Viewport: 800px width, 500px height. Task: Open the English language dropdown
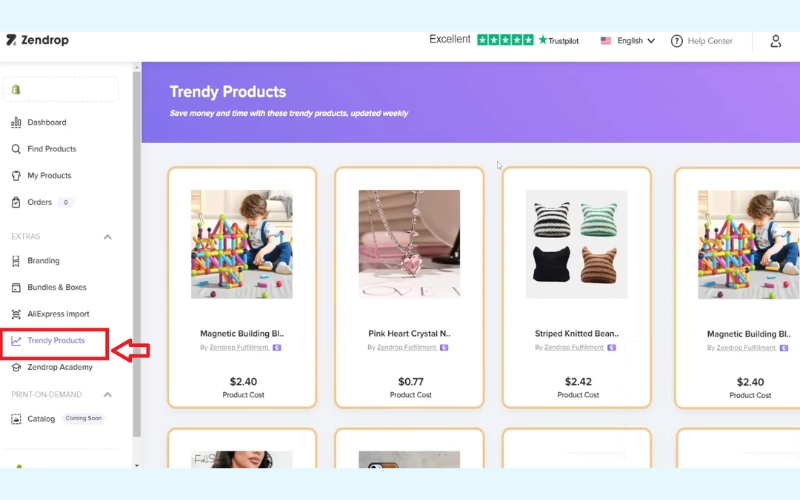pos(628,41)
